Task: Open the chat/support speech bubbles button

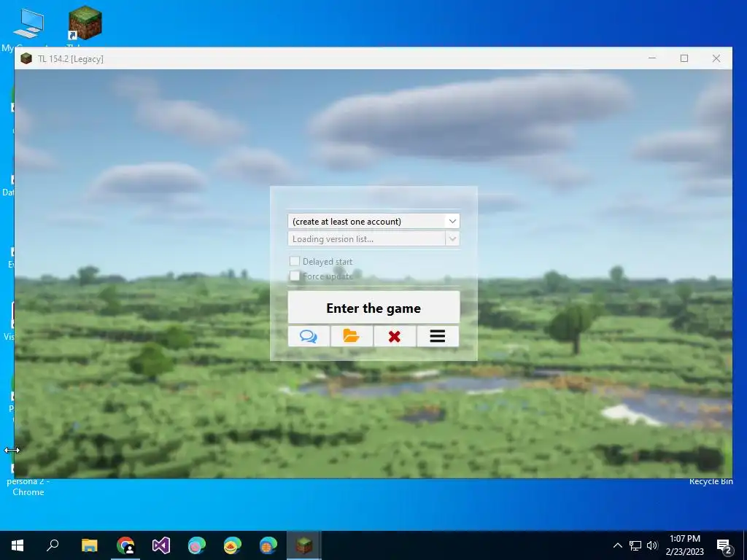Action: click(309, 336)
